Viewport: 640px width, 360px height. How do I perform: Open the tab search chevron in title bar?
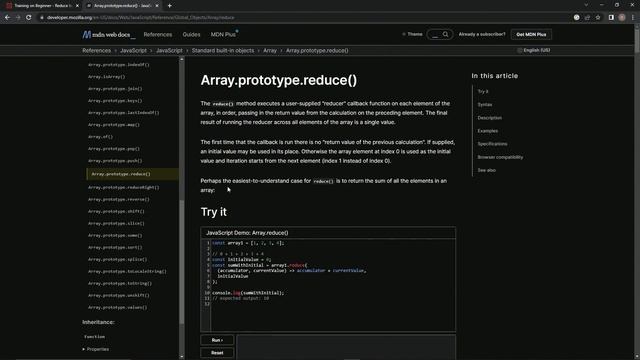tap(586, 5)
